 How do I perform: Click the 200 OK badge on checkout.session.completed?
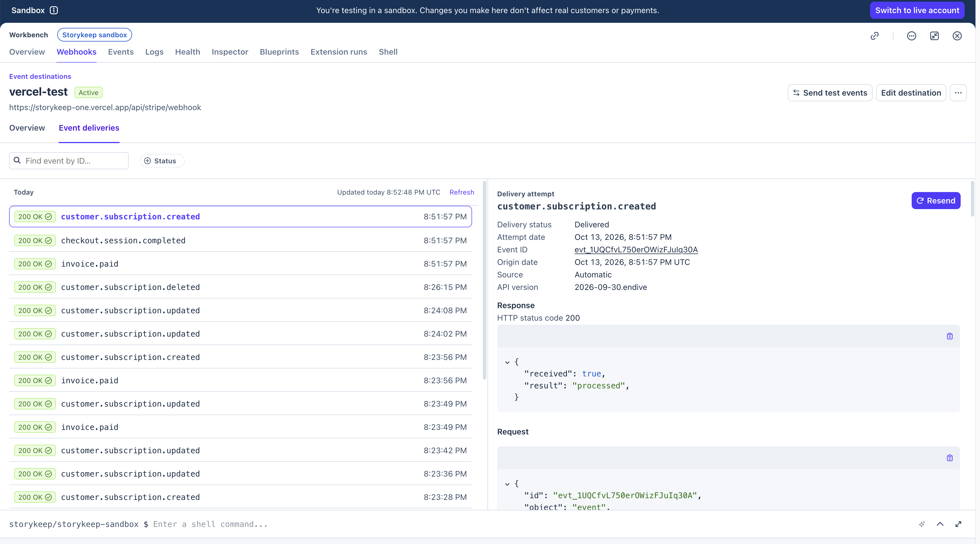point(35,240)
